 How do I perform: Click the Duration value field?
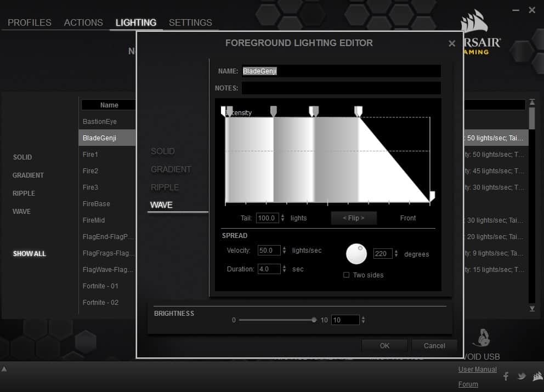[x=269, y=269]
